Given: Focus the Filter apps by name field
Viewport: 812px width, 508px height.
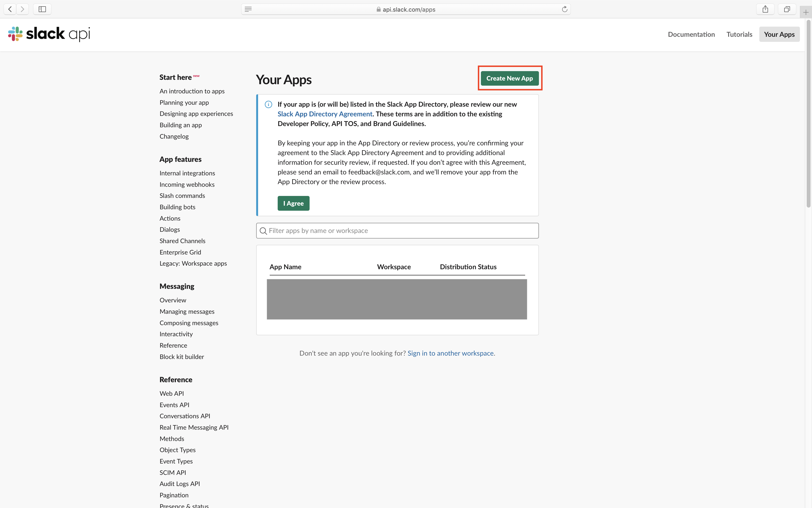Looking at the screenshot, I should [x=397, y=231].
